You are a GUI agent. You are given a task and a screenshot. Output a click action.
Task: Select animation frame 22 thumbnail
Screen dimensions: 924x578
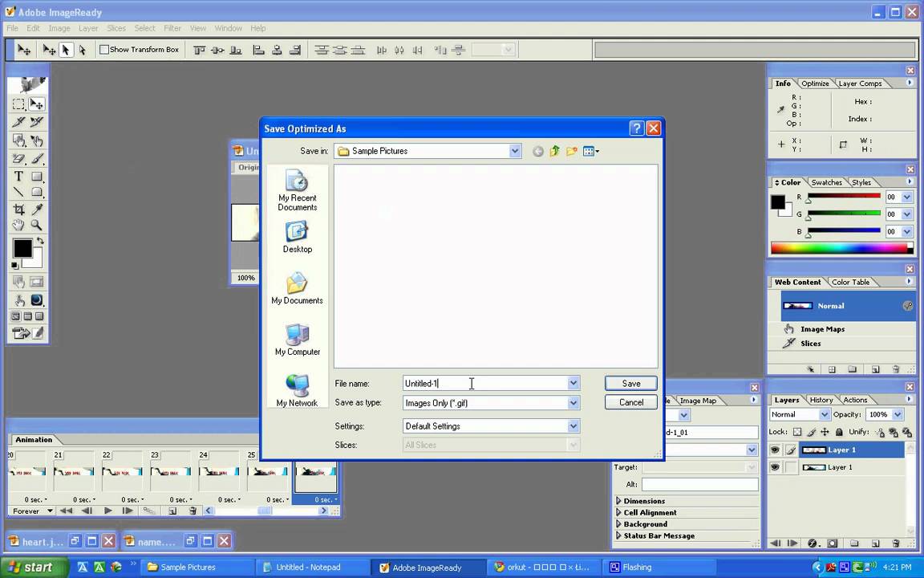[122, 471]
